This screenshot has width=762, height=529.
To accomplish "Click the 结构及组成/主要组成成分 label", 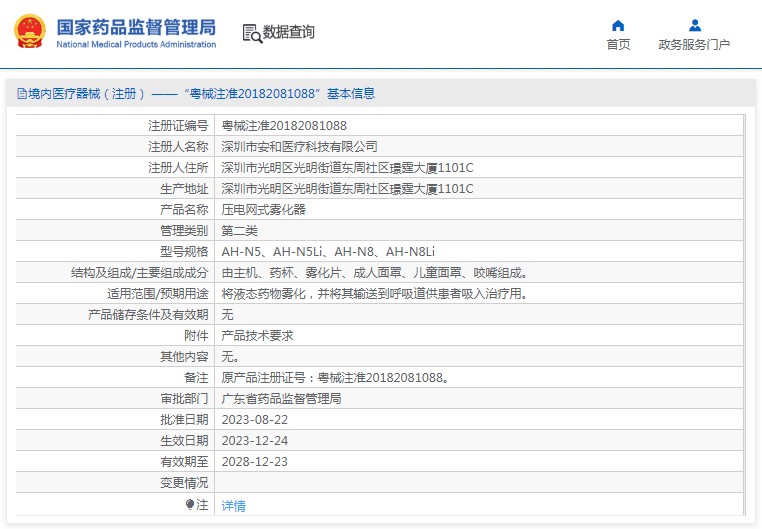I will (x=139, y=273).
